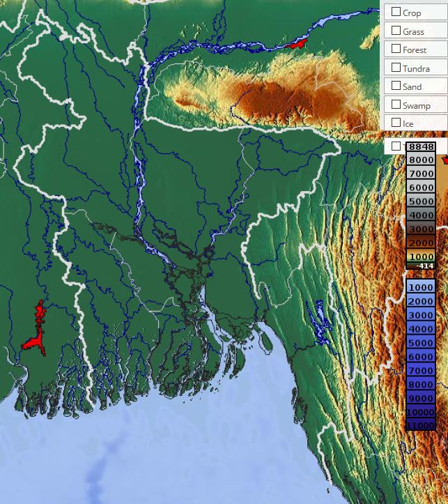Click the 8848 elevation legend swatch

coord(421,146)
